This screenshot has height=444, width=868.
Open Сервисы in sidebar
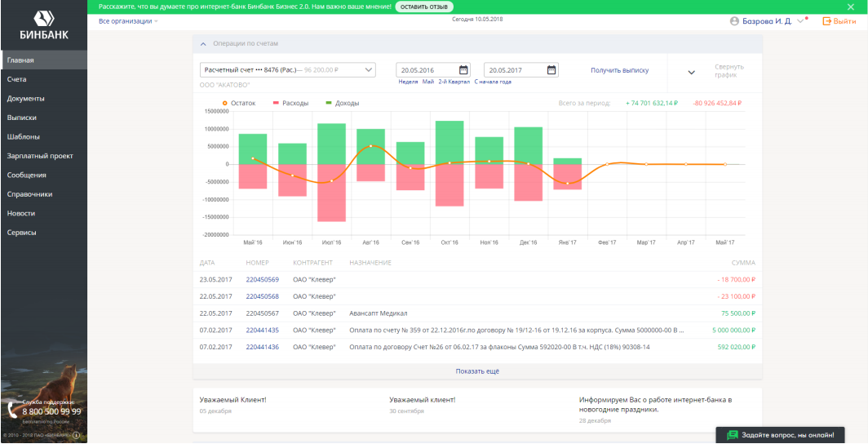pyautogui.click(x=44, y=233)
